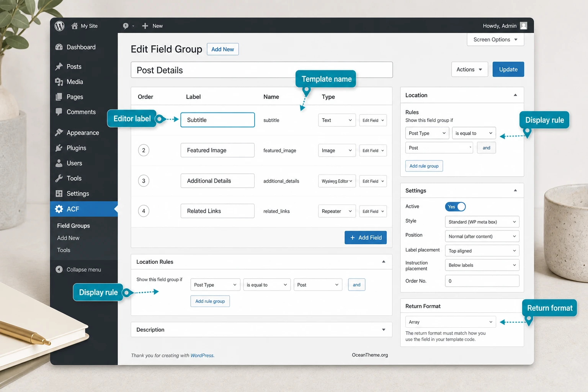
Task: Click the Posts pushpin icon
Action: 59,67
